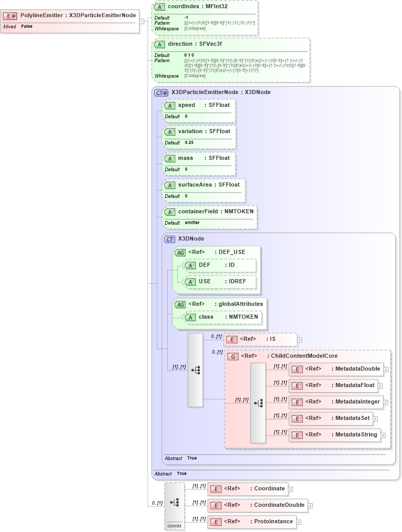The width and height of the screenshot is (402, 532).
Task: Select the DEF_USE reference label
Action: 217,252
